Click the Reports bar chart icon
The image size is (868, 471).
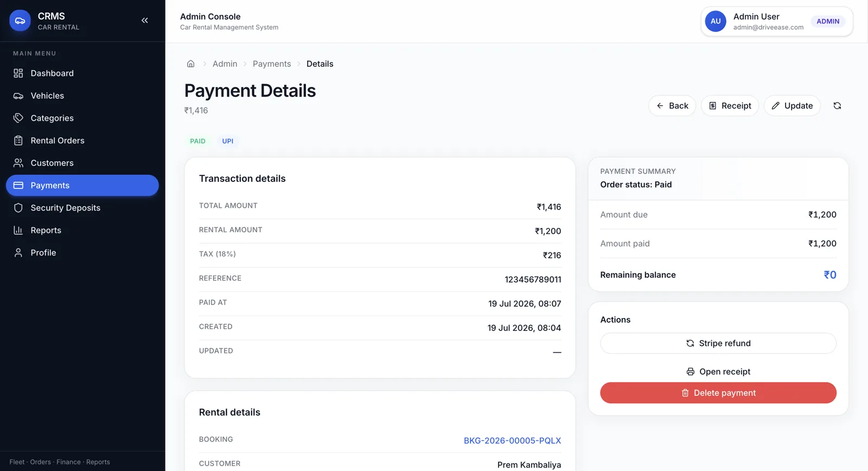18,230
